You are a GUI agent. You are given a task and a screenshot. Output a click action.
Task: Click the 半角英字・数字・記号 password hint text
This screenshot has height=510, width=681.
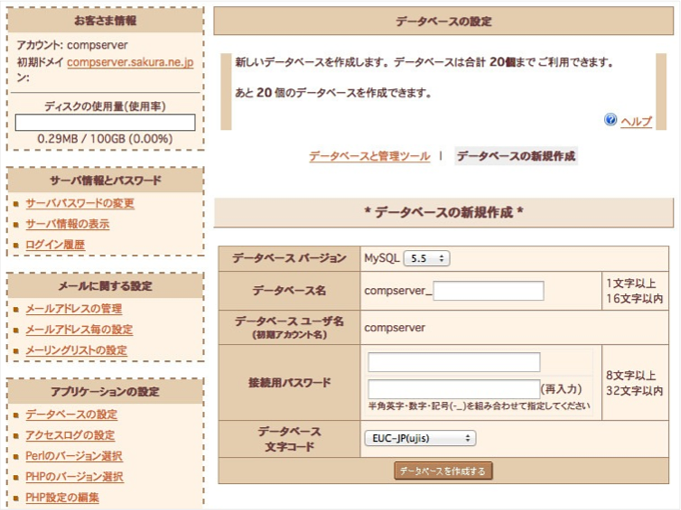click(x=479, y=406)
